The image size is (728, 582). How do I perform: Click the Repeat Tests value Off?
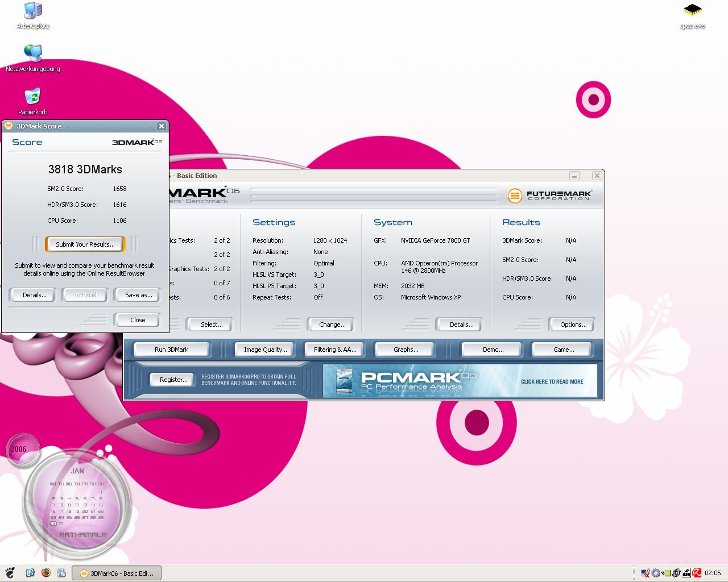pos(317,297)
